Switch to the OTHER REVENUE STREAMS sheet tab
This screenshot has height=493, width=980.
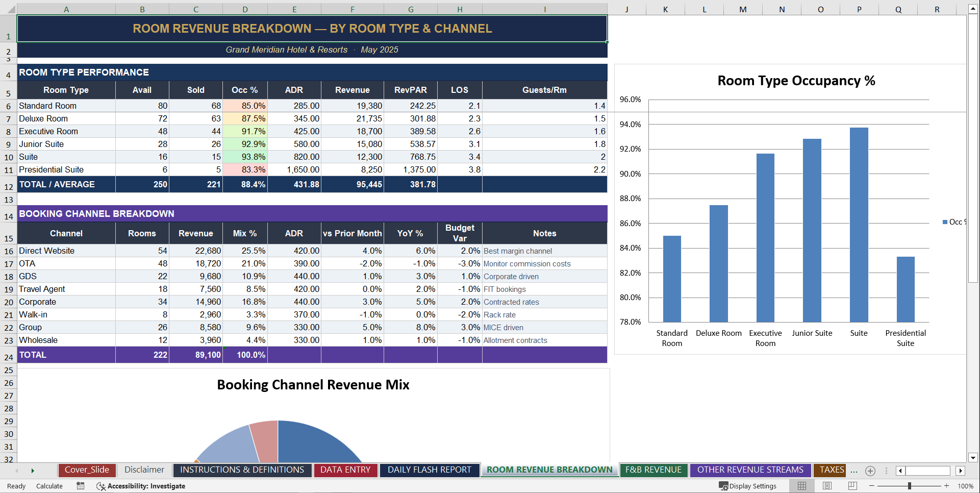750,470
